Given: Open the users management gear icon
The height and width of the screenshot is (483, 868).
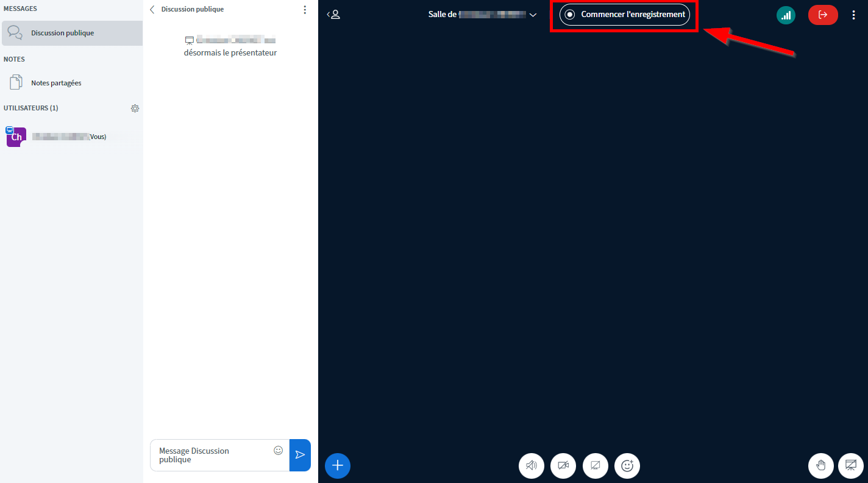Looking at the screenshot, I should pyautogui.click(x=135, y=109).
